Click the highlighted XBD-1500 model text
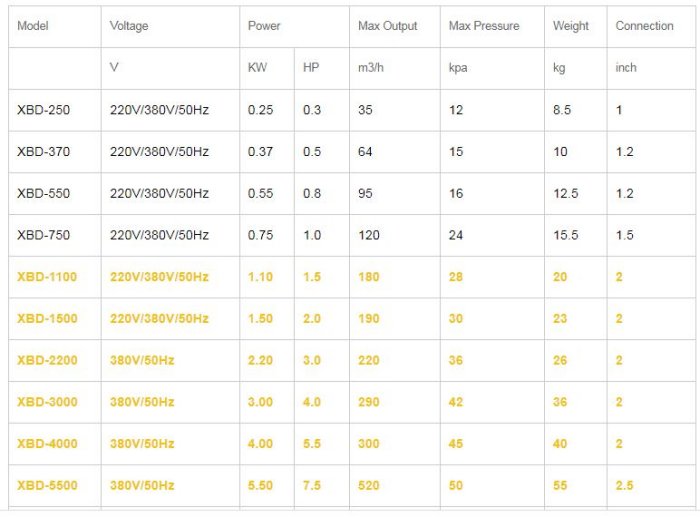The image size is (700, 517). tap(47, 319)
